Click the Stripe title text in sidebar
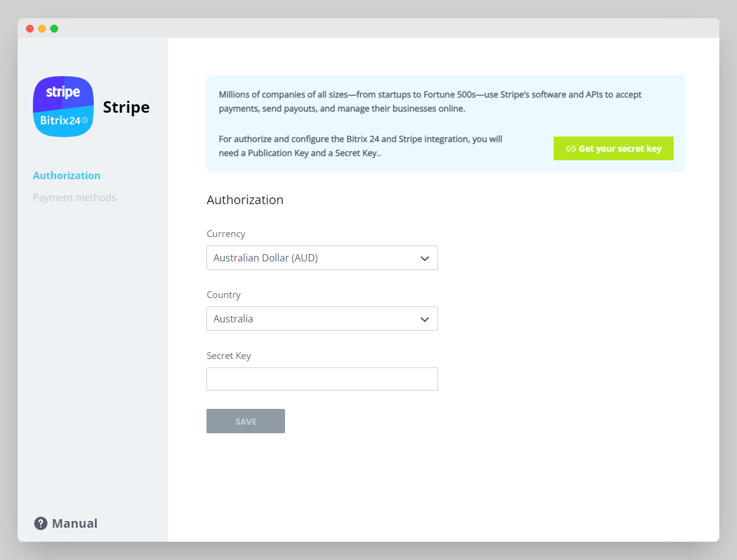This screenshot has width=737, height=560. (126, 107)
